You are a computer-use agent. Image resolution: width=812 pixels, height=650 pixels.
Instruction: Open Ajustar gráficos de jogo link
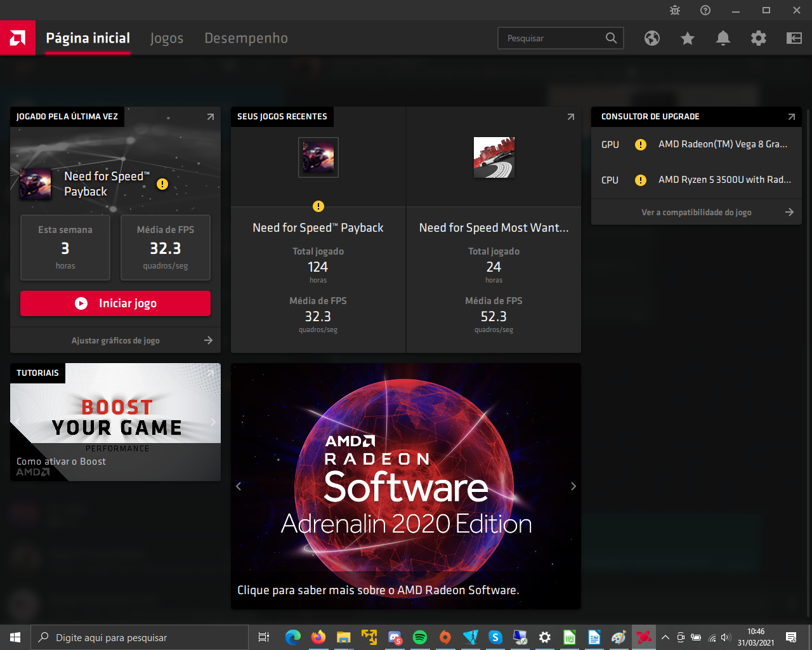point(115,341)
